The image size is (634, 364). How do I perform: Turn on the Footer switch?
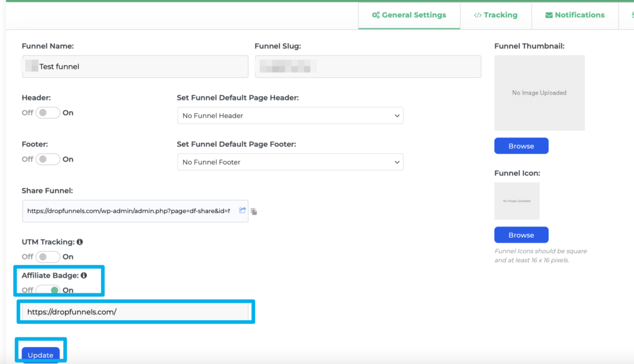click(x=48, y=159)
